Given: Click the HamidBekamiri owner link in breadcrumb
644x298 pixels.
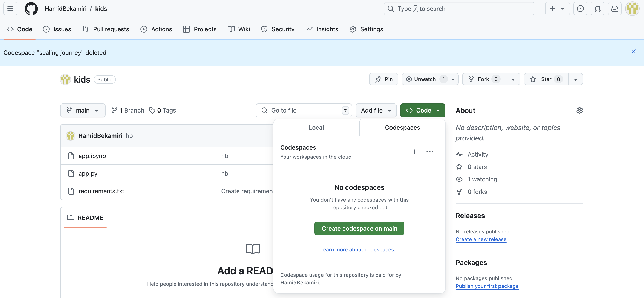Looking at the screenshot, I should (x=66, y=9).
